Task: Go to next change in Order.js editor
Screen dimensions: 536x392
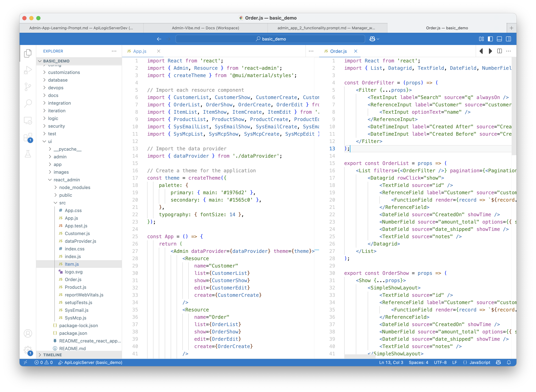Action: point(490,51)
